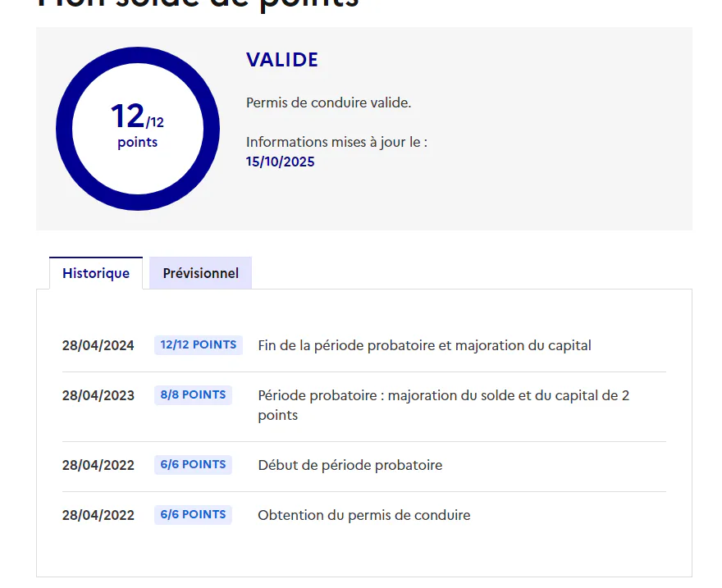
Task: Click 'Fin de la période probatoire' entry
Action: coord(424,345)
